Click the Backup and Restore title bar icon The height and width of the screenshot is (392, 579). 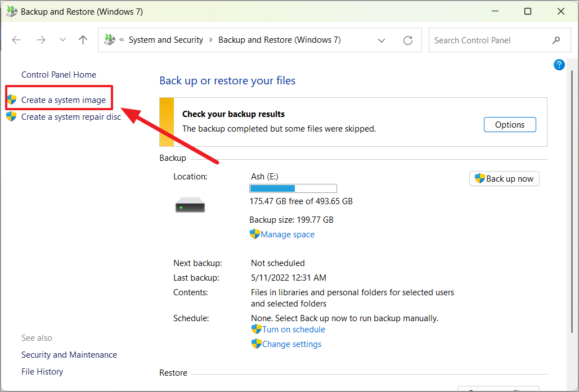[11, 11]
